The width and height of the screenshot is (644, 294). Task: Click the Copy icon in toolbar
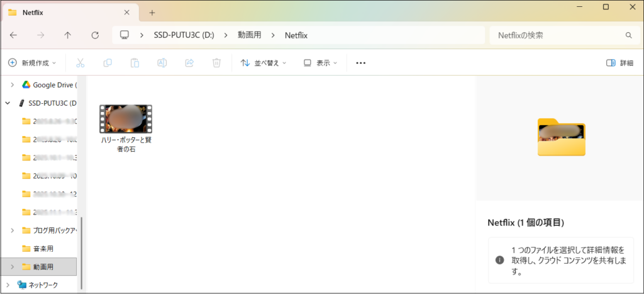(108, 63)
